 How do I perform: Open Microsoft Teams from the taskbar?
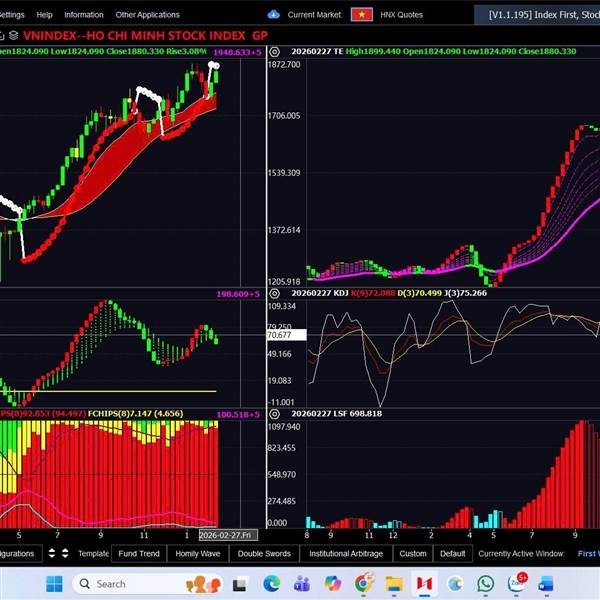pyautogui.click(x=303, y=584)
